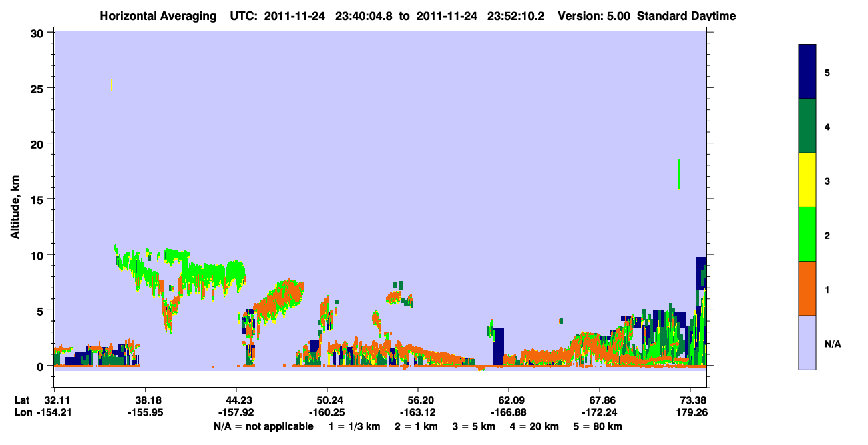868x445 pixels.
Task: Click longitude value -155.95
Action: click(145, 413)
